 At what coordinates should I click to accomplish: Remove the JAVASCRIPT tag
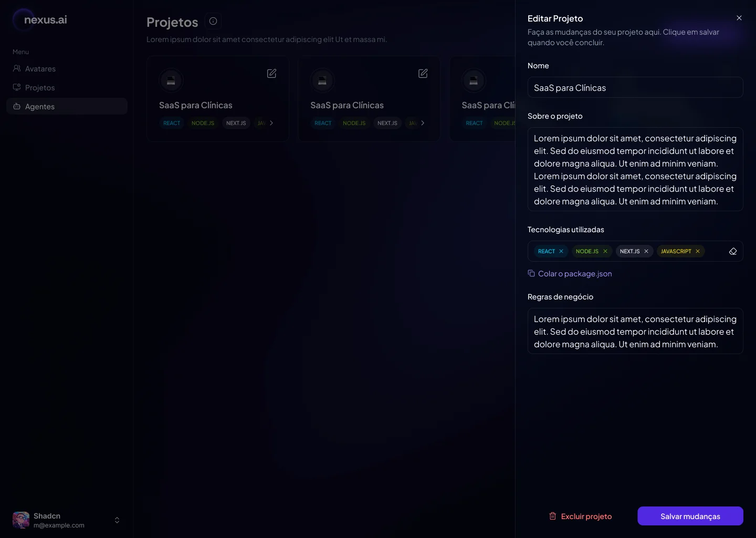click(x=698, y=251)
